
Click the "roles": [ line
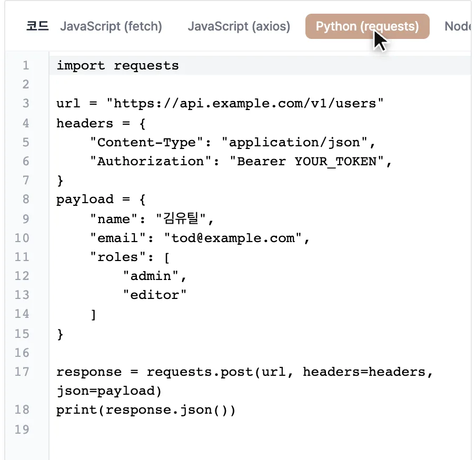pyautogui.click(x=130, y=257)
